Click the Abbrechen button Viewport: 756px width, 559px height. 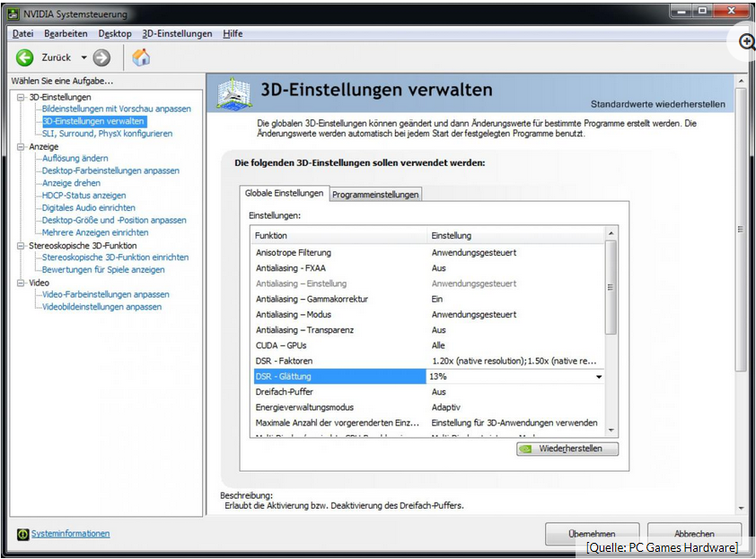pyautogui.click(x=694, y=534)
